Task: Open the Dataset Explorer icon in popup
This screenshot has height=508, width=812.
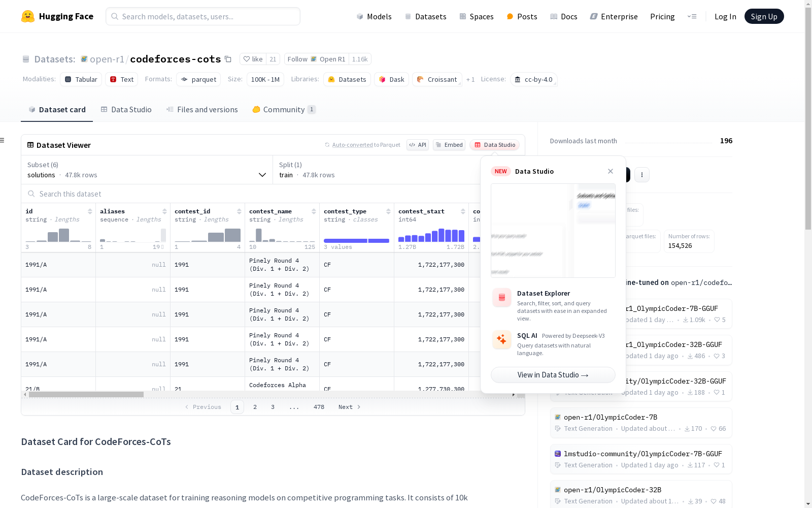Action: coord(502,298)
